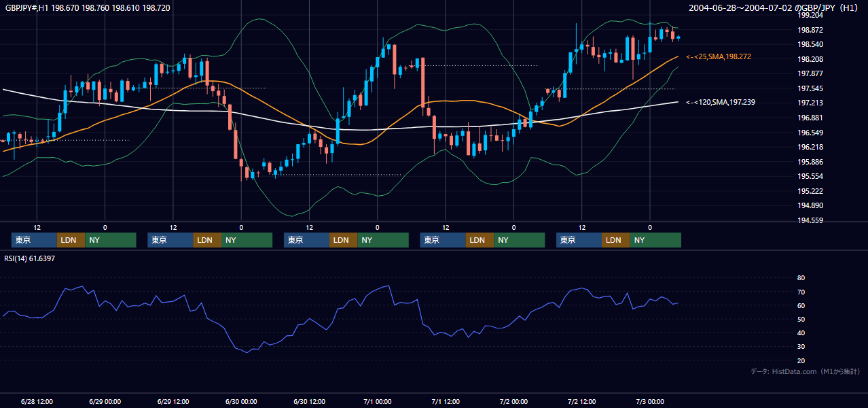Click the 6/30 12:00 date axis label
This screenshot has height=408, width=868.
point(309,401)
